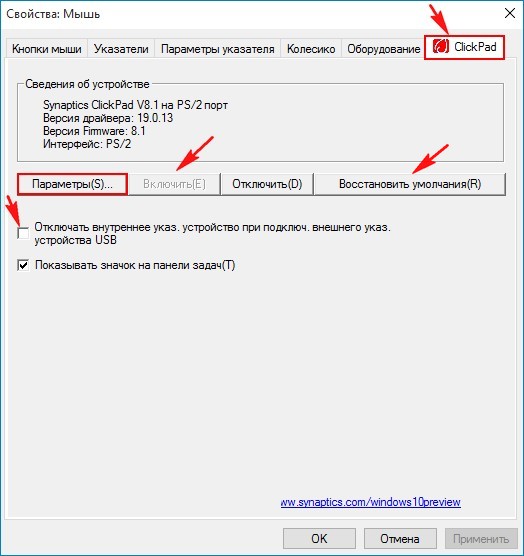Select the ClickPad tab label
524x556 pixels.
pos(475,47)
